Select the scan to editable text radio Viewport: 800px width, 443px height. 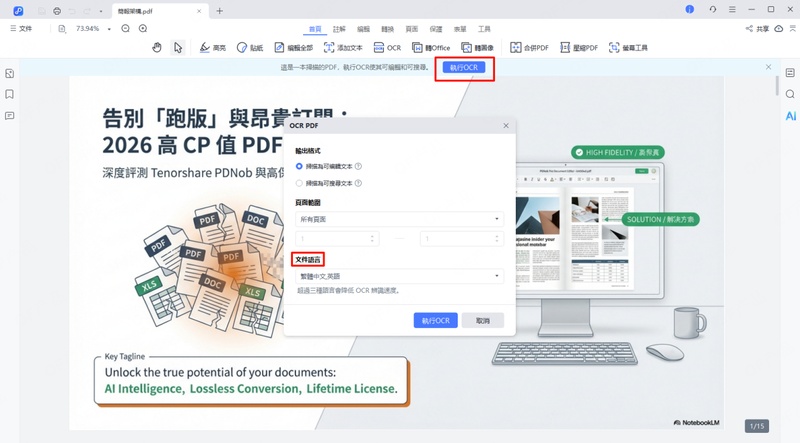pyautogui.click(x=299, y=166)
